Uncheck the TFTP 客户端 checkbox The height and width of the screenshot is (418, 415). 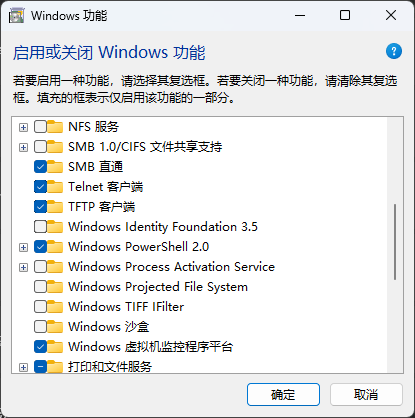[40, 207]
